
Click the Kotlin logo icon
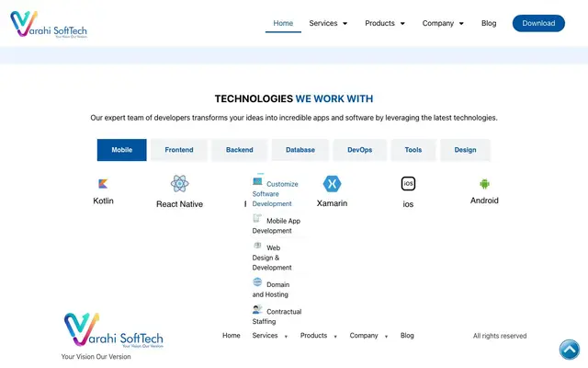(103, 184)
